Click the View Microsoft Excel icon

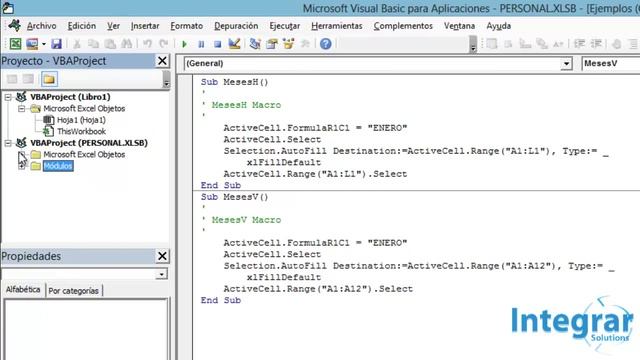(15, 44)
